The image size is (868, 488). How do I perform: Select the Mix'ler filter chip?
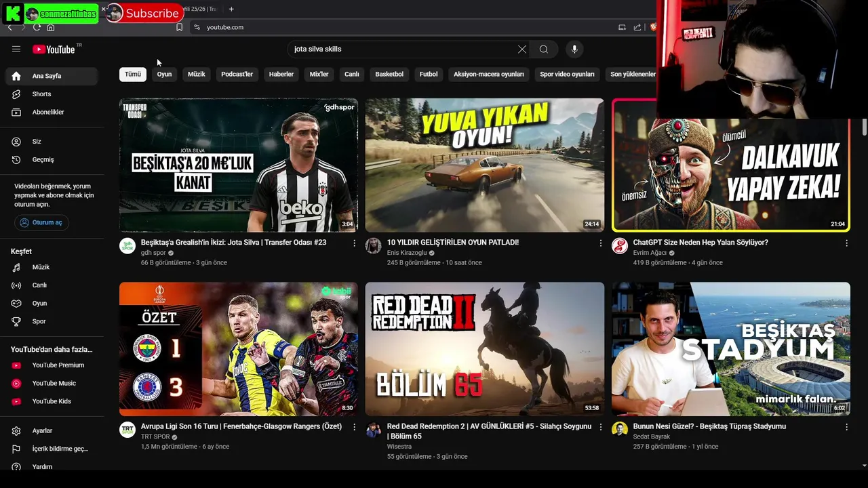(x=319, y=74)
